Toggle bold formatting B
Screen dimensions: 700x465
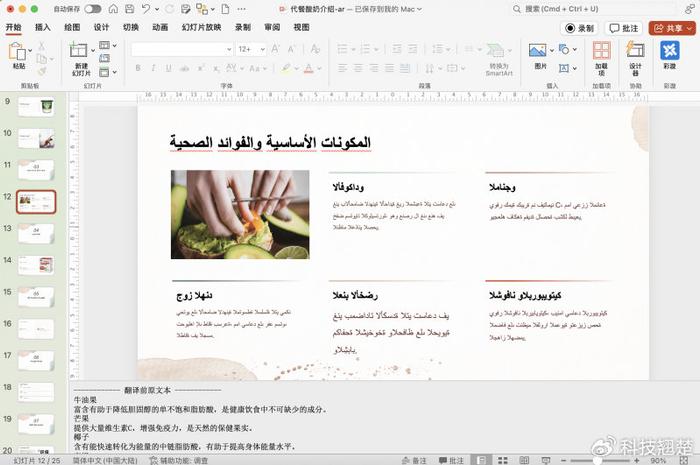coord(138,68)
